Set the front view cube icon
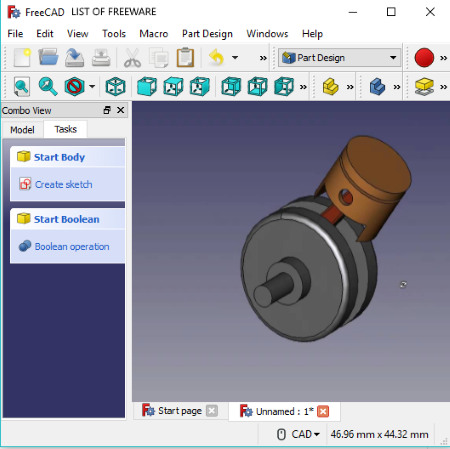Viewport: 450px width, 449px height. (x=147, y=87)
